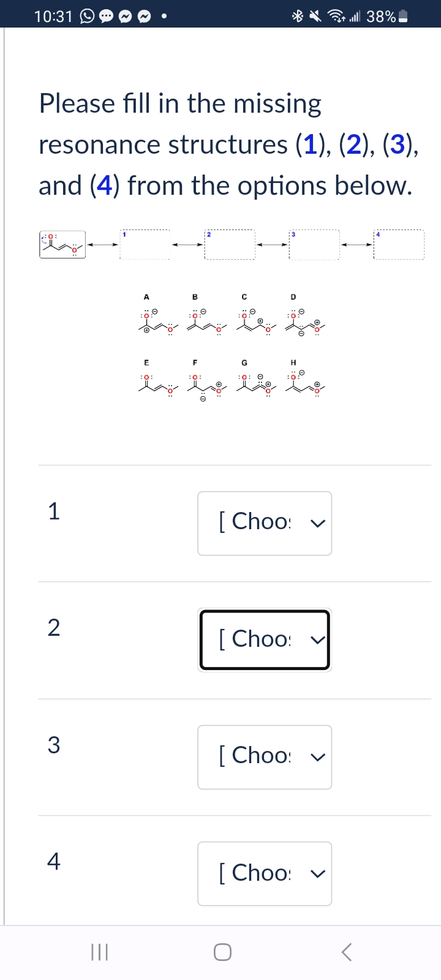Open the answer dropdown for question 1
The height and width of the screenshot is (980, 441).
264,522
